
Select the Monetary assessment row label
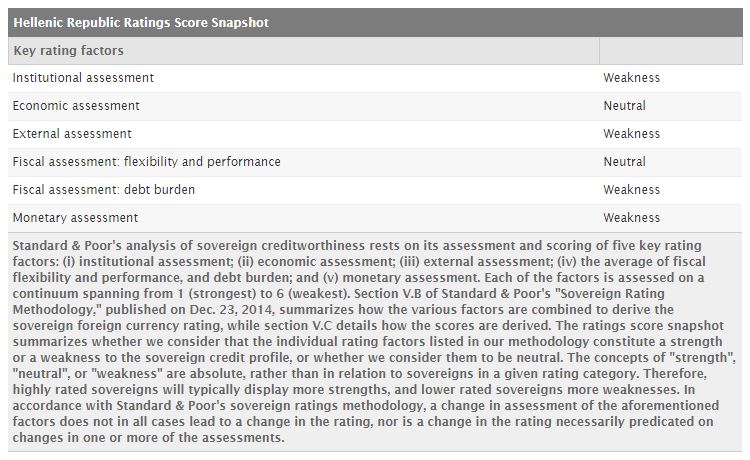tap(75, 218)
